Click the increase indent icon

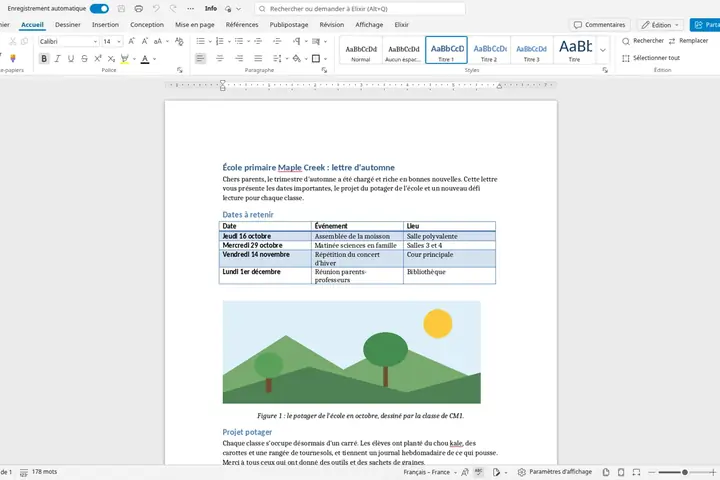point(277,41)
